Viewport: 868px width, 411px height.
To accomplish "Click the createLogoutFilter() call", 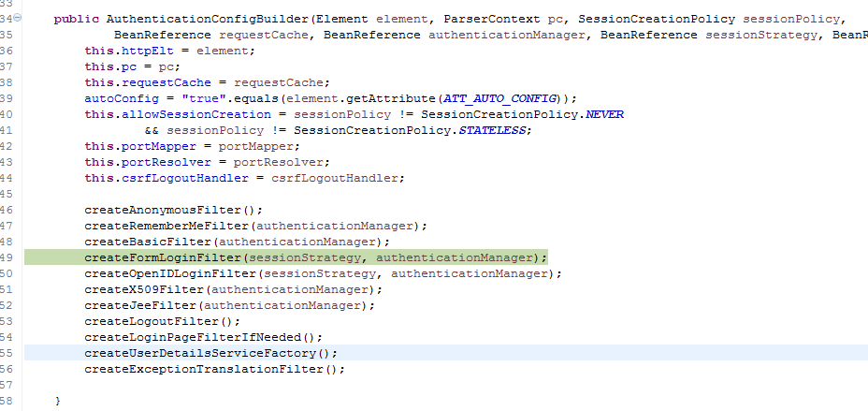I will point(162,322).
